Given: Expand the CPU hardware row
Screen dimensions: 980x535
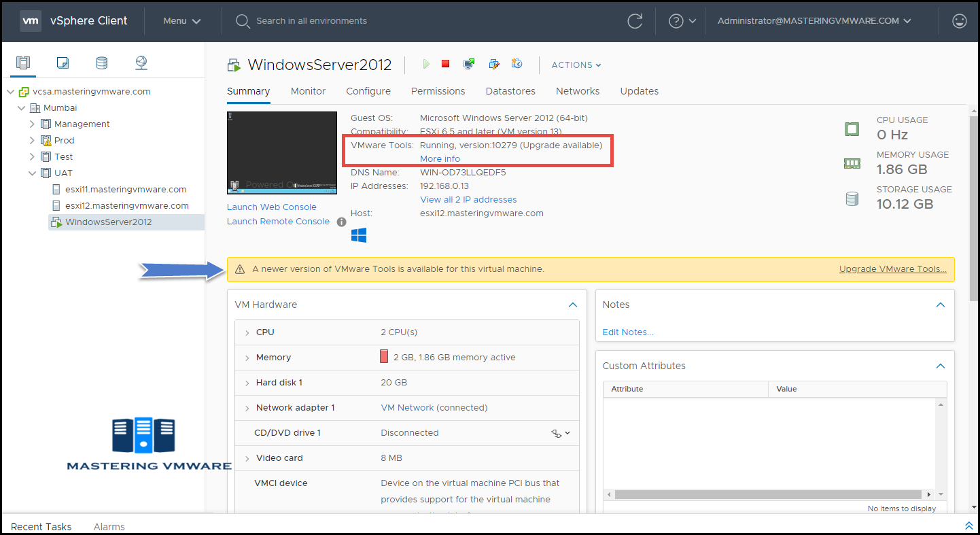Looking at the screenshot, I should [x=247, y=332].
